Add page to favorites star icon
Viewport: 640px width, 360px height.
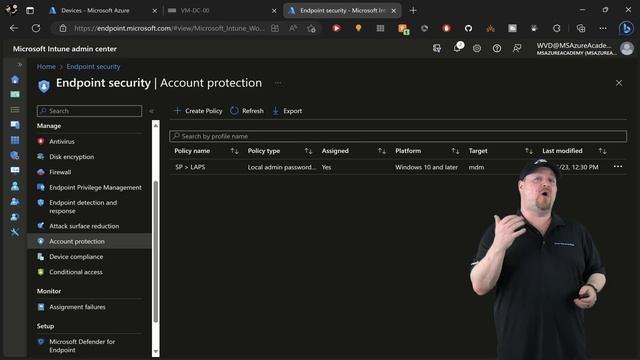(x=311, y=28)
